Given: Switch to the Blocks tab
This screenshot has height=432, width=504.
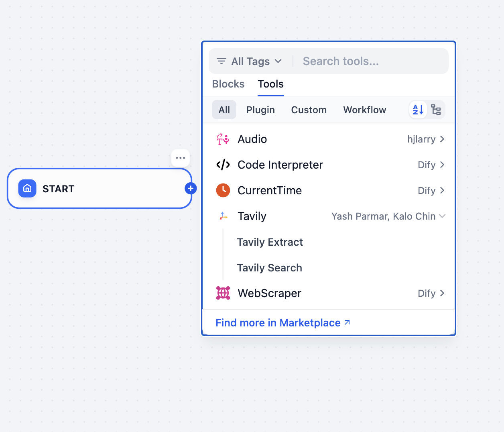Looking at the screenshot, I should pos(228,84).
